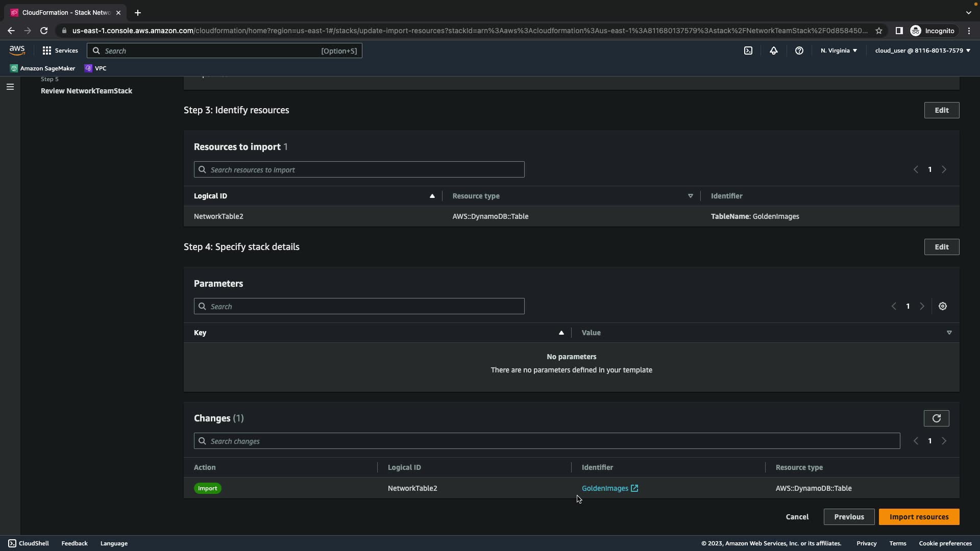Screen dimensions: 980x551
Task: Click the Search changes input field
Action: 546,441
